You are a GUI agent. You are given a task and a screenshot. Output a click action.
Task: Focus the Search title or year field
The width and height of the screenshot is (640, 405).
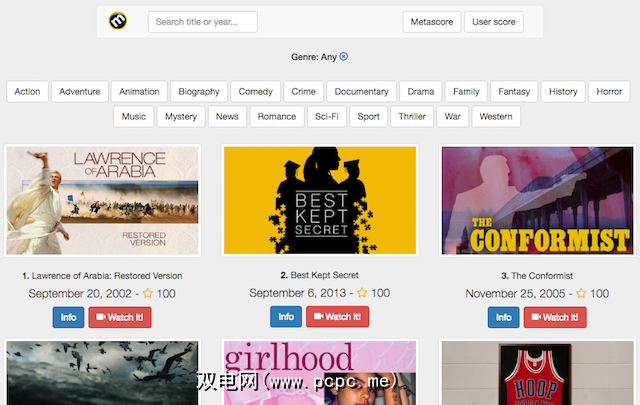click(202, 22)
